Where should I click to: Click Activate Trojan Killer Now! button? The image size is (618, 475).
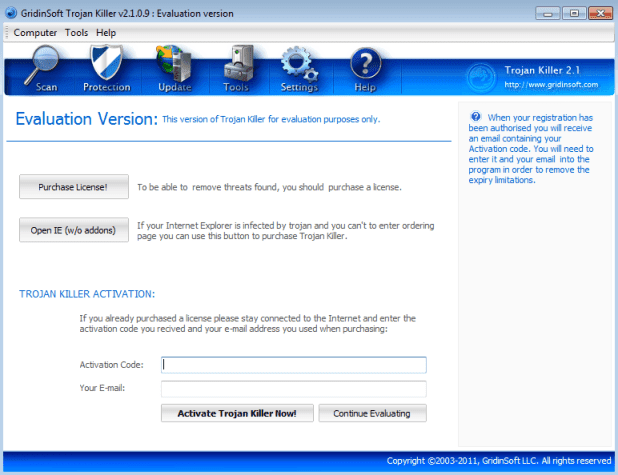pos(237,413)
